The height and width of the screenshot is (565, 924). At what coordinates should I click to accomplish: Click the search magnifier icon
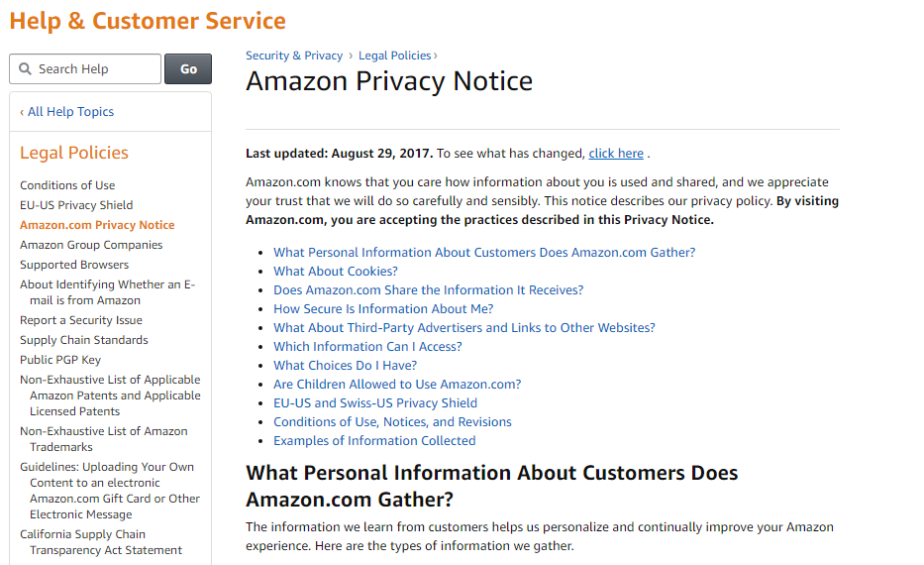tap(25, 69)
